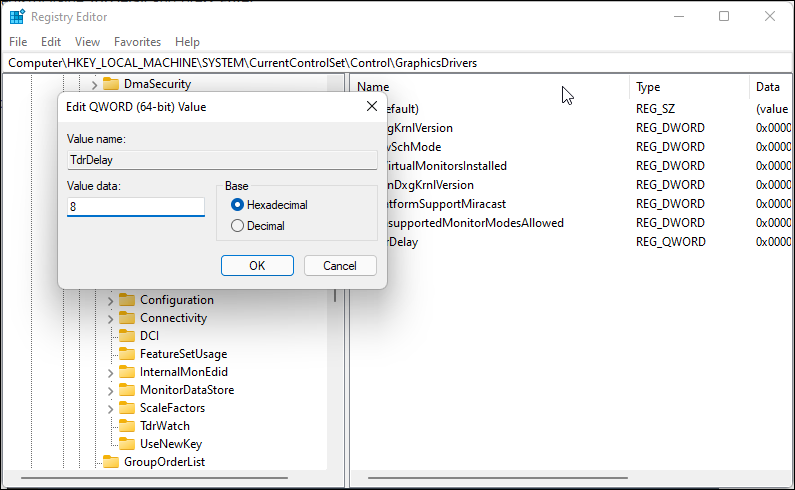Open the View menu

(87, 42)
